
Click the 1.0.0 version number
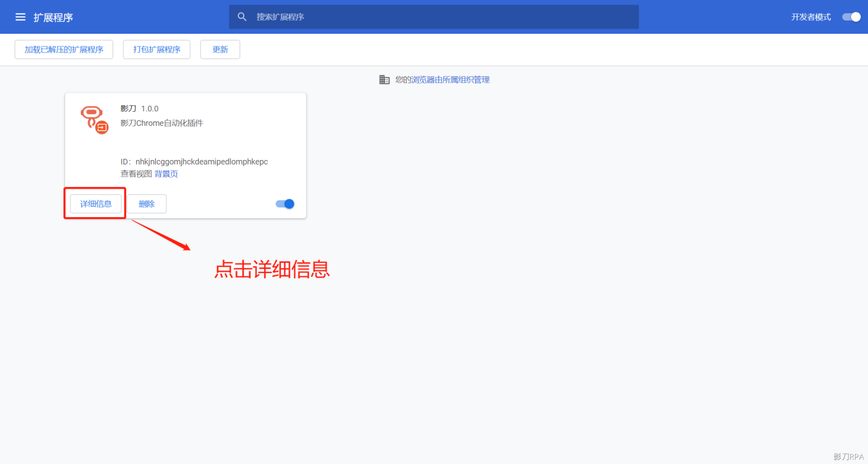[x=150, y=109]
